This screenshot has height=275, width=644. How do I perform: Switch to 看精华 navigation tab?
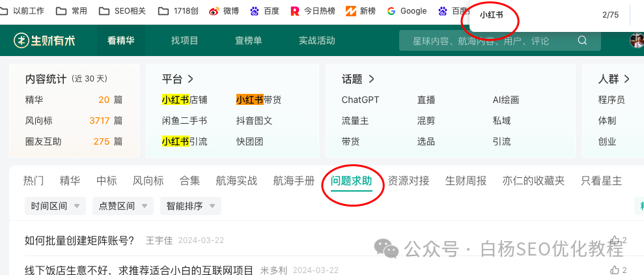(x=120, y=40)
